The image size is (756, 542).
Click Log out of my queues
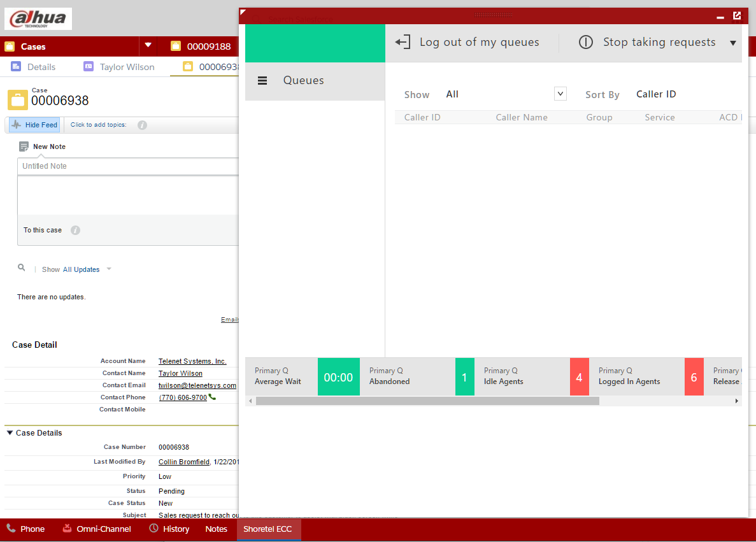(467, 43)
